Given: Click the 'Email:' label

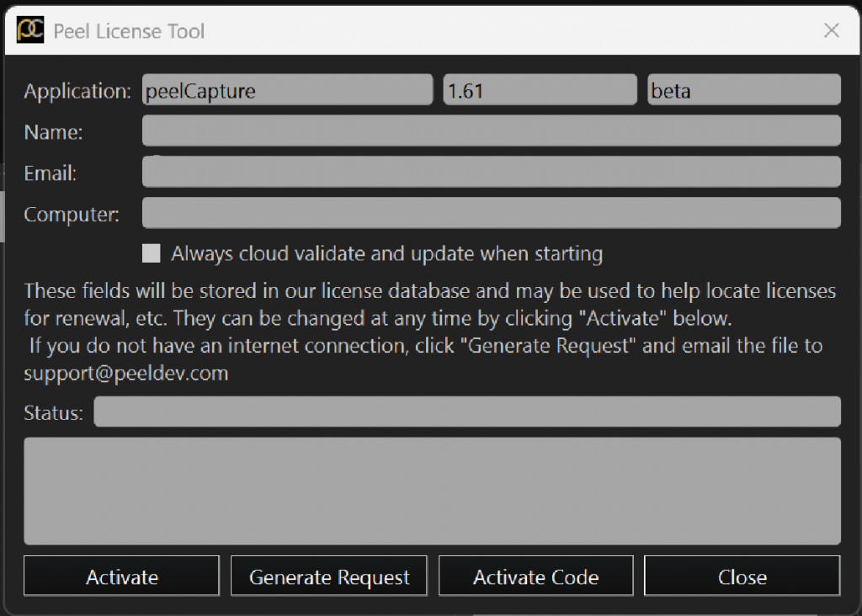Looking at the screenshot, I should click(x=50, y=173).
